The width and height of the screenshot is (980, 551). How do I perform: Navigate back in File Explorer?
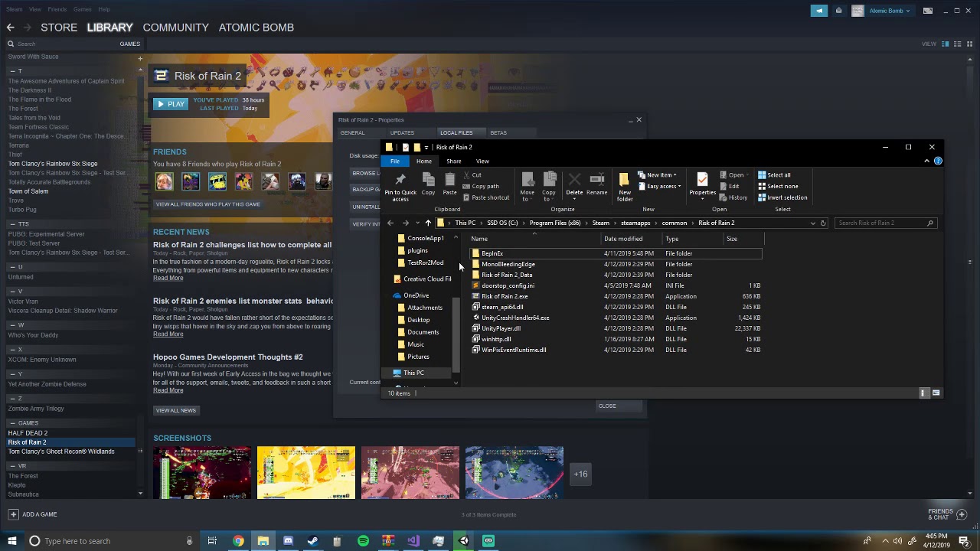pyautogui.click(x=390, y=223)
